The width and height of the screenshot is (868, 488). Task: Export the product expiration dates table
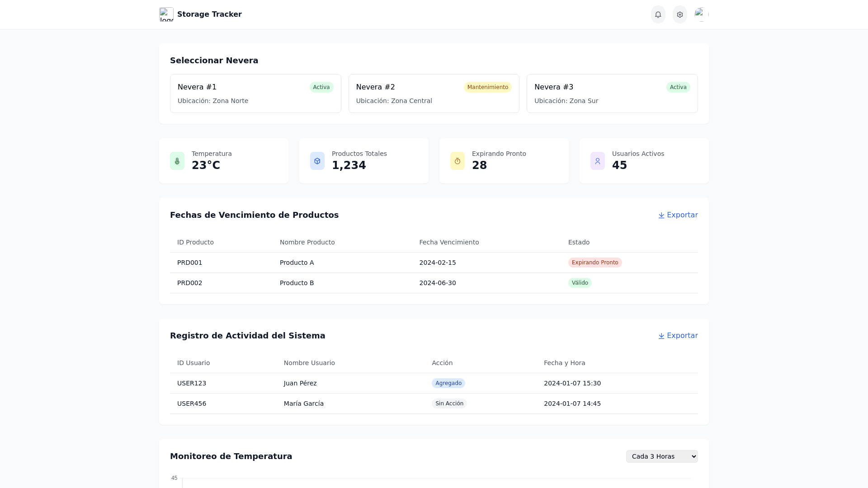coord(678,215)
